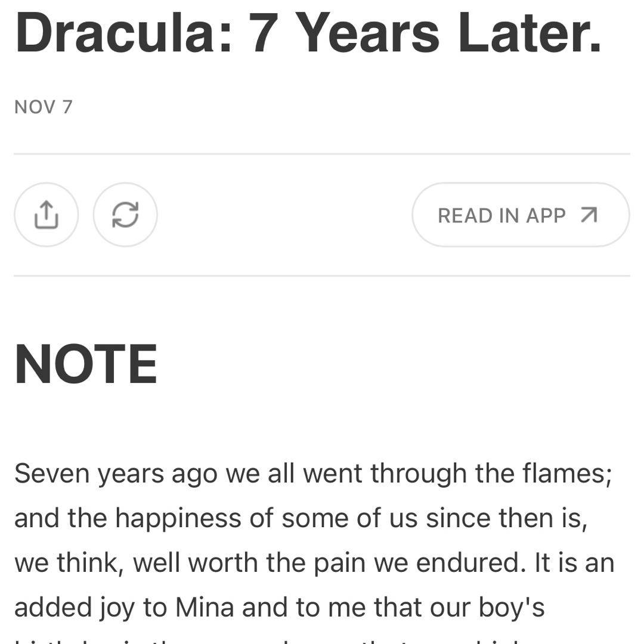644x644 pixels.
Task: Tap the restack arrows icon
Action: tap(125, 215)
